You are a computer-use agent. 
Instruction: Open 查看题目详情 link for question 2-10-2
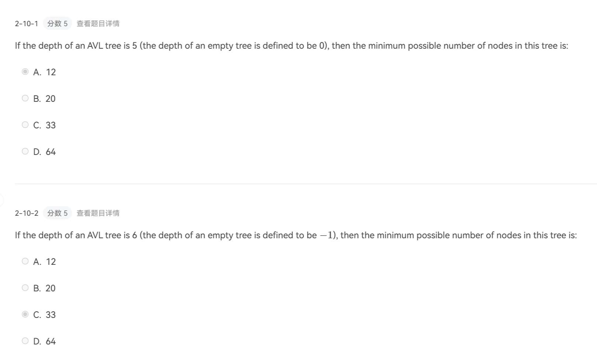coord(98,213)
